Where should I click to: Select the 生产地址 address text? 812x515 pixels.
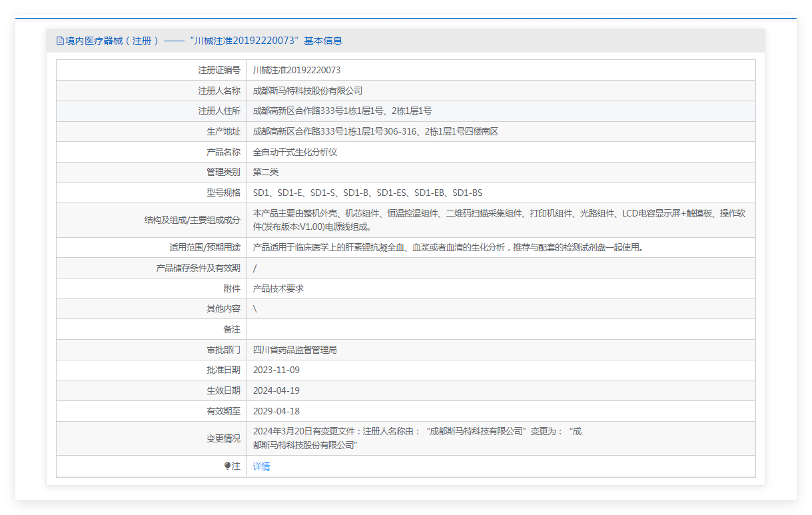click(376, 132)
